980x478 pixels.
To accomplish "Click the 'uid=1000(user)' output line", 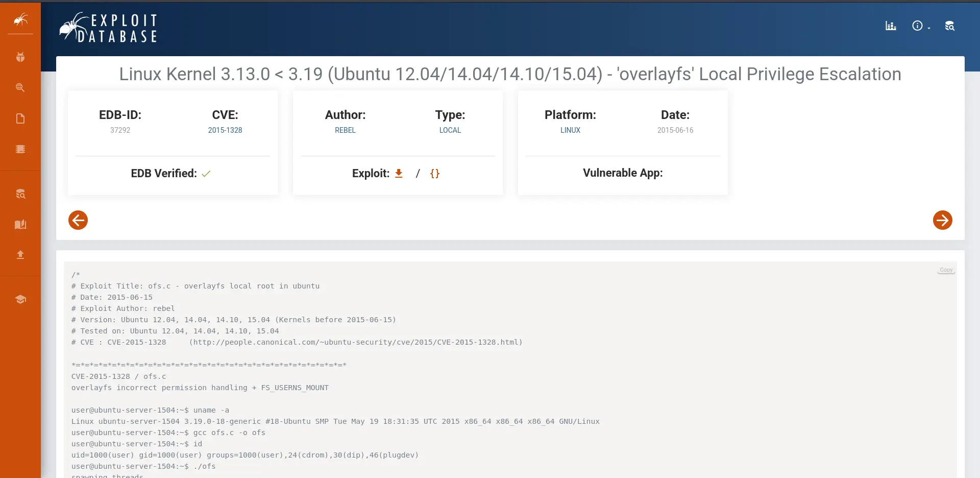I will [245, 455].
